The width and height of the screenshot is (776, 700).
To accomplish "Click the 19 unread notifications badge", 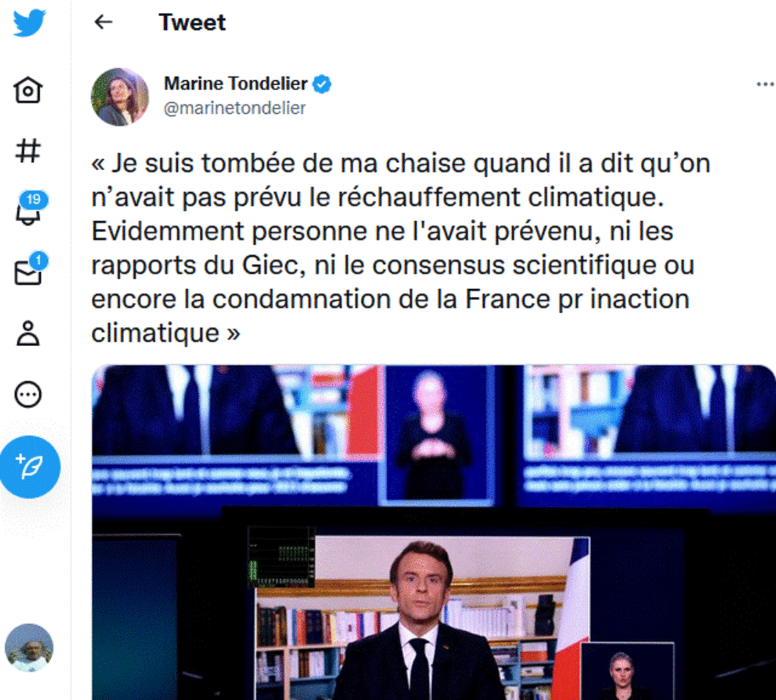I will (x=34, y=199).
